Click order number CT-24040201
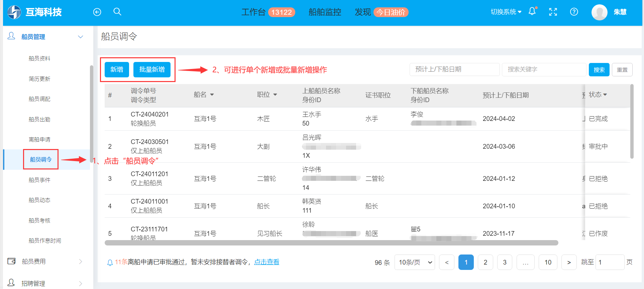Screen dimensions: 644x289 [x=149, y=115]
